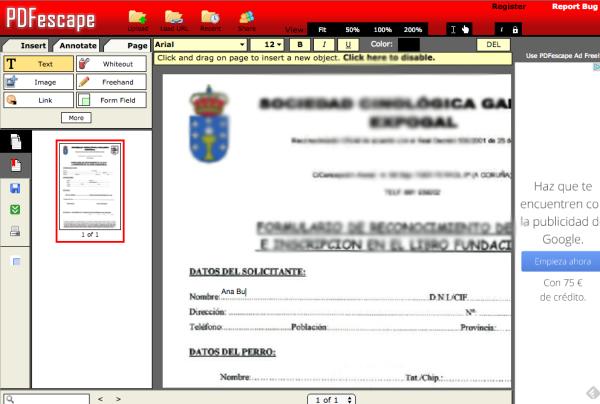
Task: Set view zoom to 200%
Action: 412,29
